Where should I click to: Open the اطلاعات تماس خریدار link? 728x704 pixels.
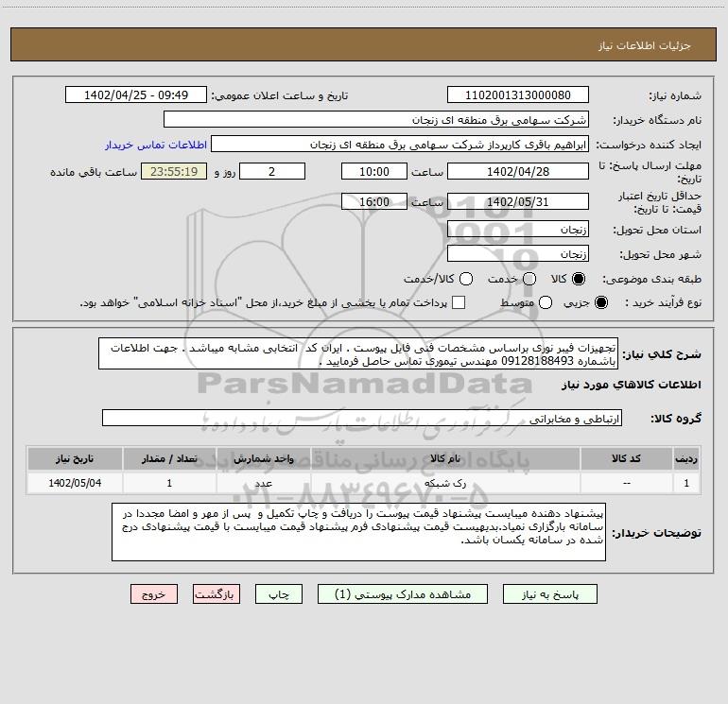pyautogui.click(x=156, y=145)
